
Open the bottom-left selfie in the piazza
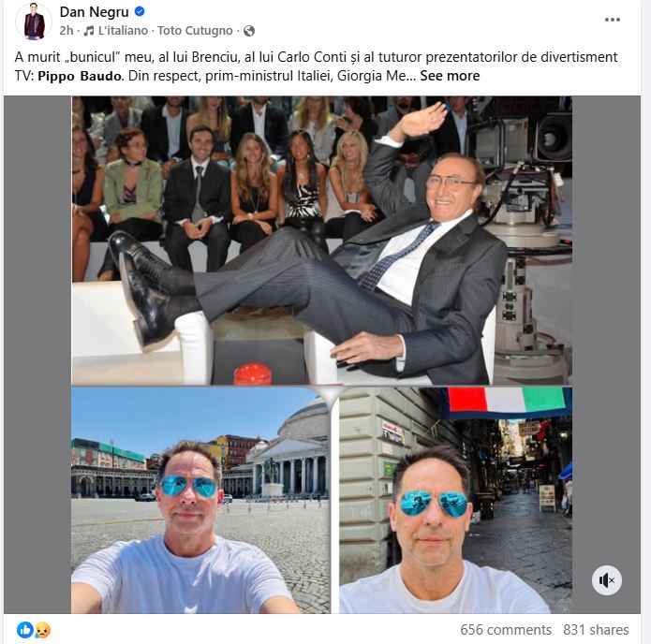coord(200,501)
